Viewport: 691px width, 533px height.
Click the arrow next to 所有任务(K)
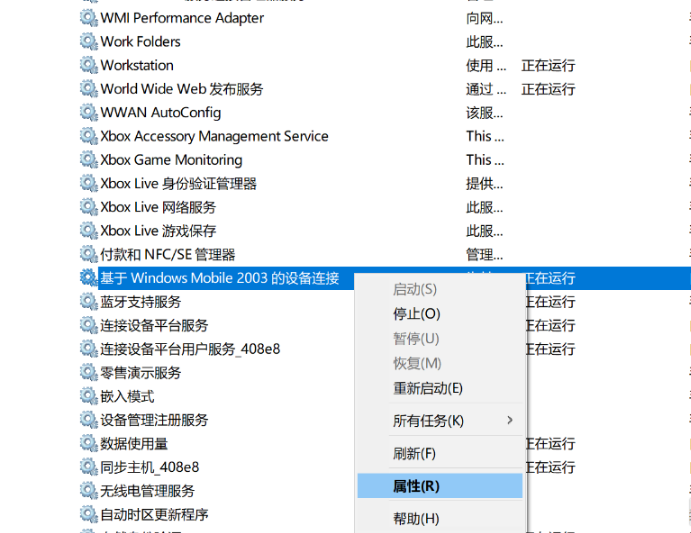(x=510, y=421)
